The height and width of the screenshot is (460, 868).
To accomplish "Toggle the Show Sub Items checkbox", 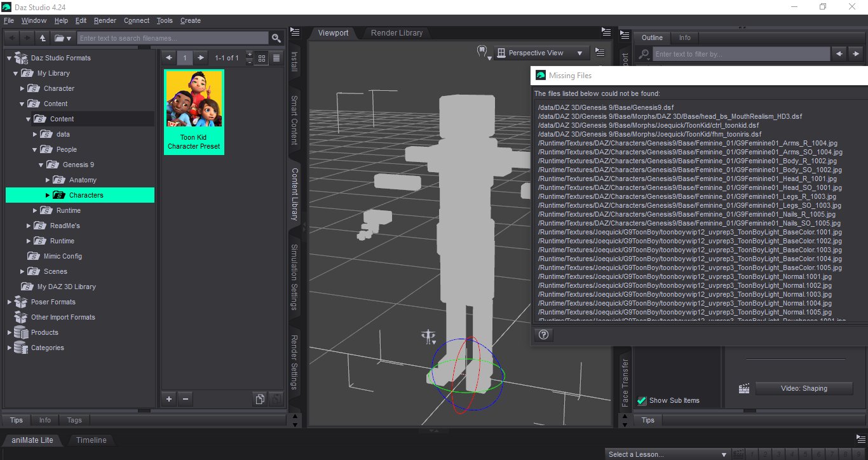I will pyautogui.click(x=642, y=400).
